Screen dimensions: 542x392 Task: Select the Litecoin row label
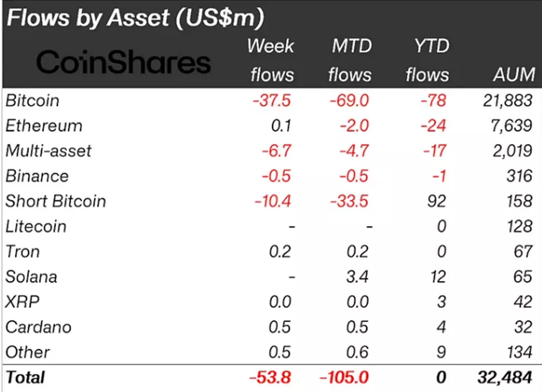[36, 226]
